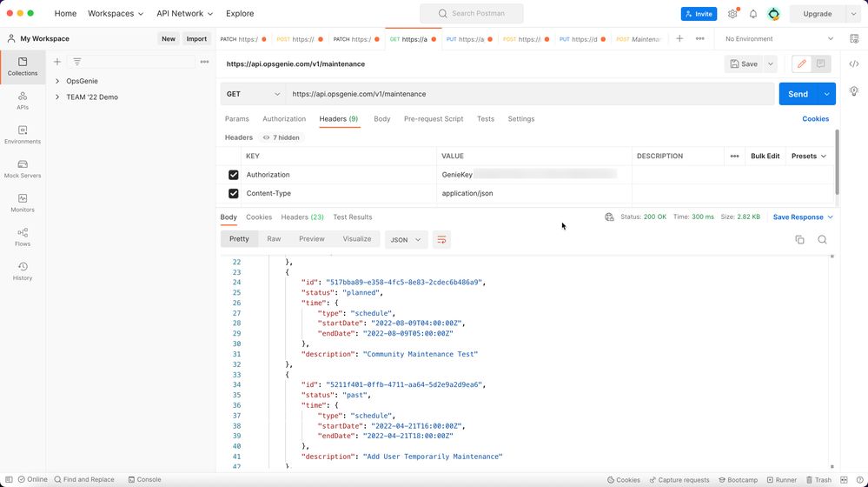Click the request URL input field
This screenshot has height=487, width=868.
(530, 94)
